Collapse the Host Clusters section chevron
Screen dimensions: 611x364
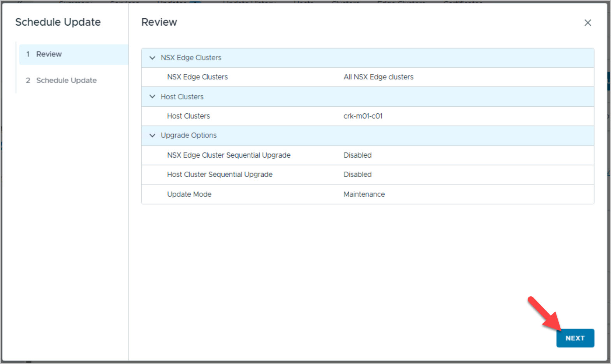point(152,97)
